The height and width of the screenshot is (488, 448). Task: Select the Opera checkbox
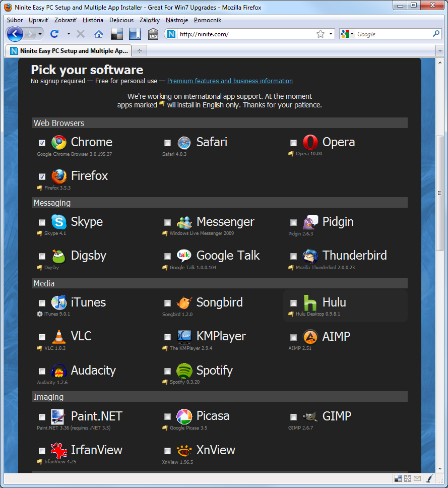(x=293, y=143)
